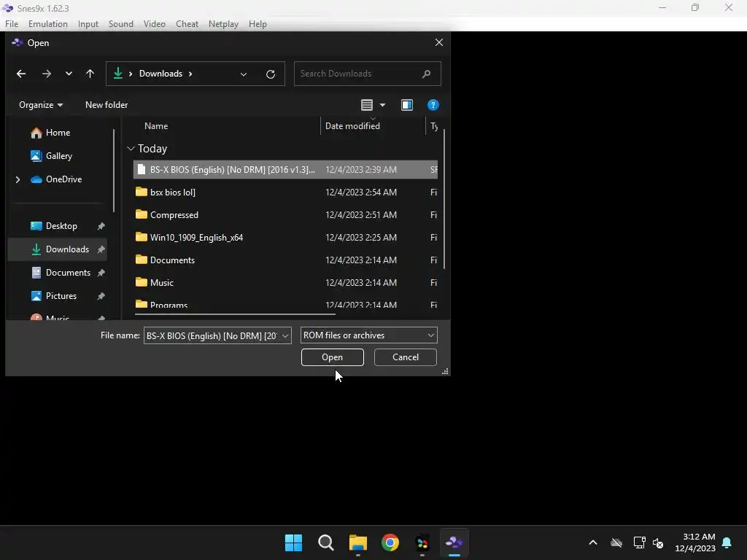Click the search magnifier icon

426,74
